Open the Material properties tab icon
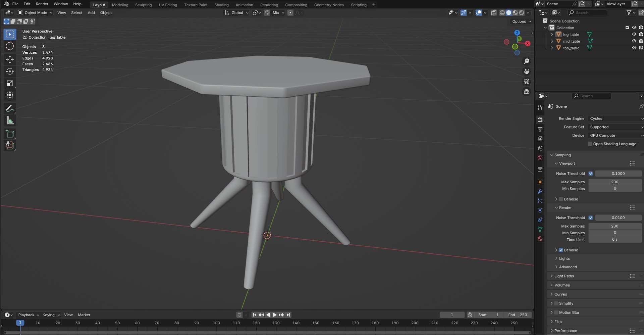The width and height of the screenshot is (644, 335). pos(540,239)
